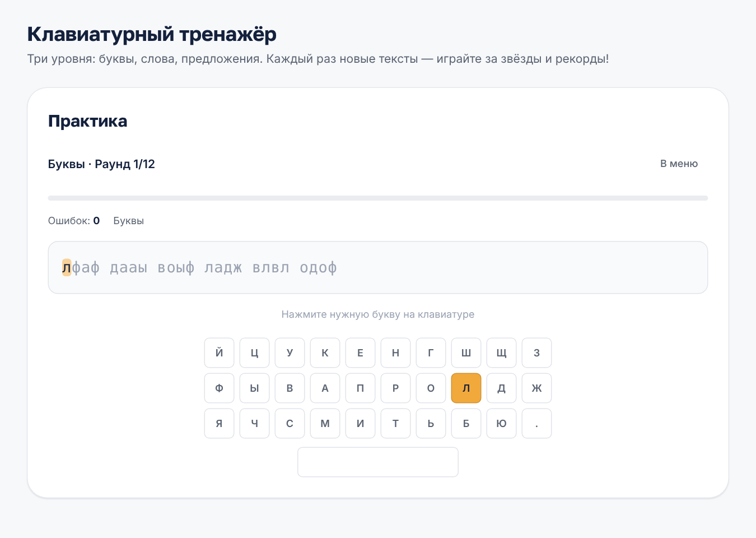This screenshot has width=756, height=538.
Task: Click the word дааы in practice text
Action: (129, 268)
